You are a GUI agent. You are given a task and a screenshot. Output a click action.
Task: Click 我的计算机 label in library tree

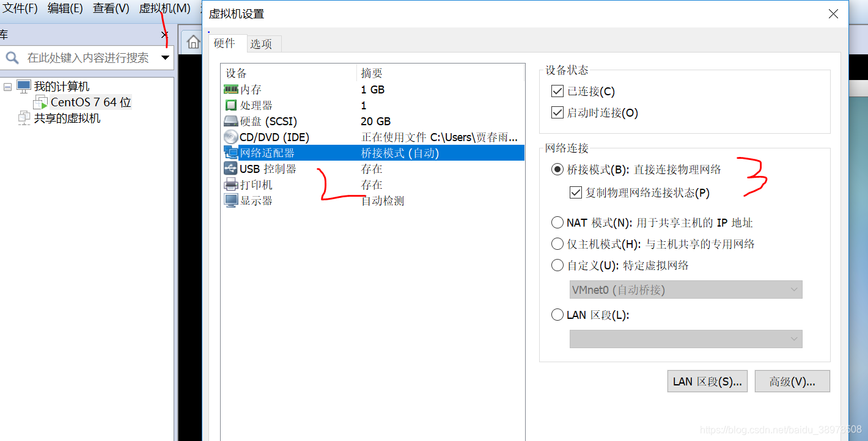pos(62,87)
